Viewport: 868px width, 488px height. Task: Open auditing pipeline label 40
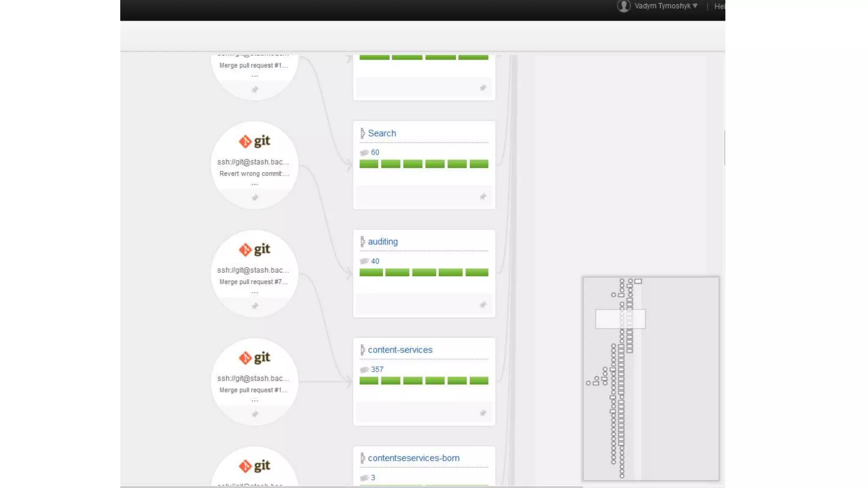[x=375, y=261]
